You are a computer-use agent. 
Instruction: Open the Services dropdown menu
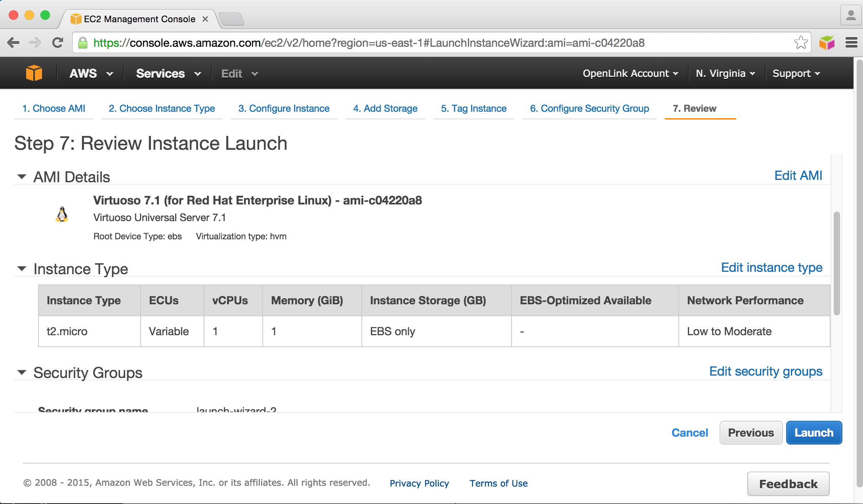point(168,74)
